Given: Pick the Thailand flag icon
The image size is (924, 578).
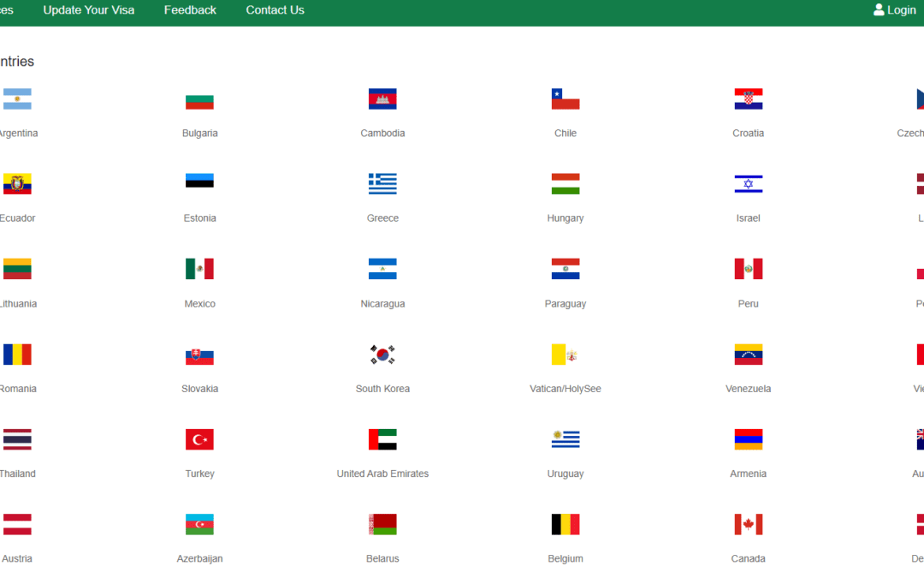Looking at the screenshot, I should pyautogui.click(x=17, y=439).
